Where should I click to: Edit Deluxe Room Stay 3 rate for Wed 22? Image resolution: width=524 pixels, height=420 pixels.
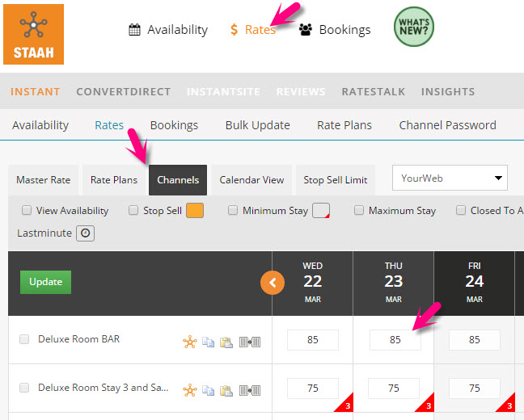coord(313,388)
